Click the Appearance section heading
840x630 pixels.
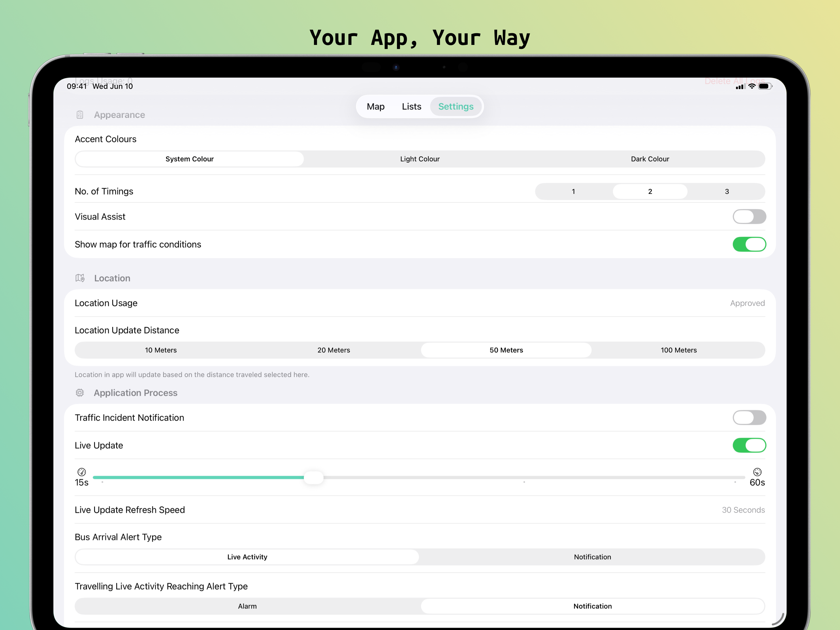coord(120,115)
